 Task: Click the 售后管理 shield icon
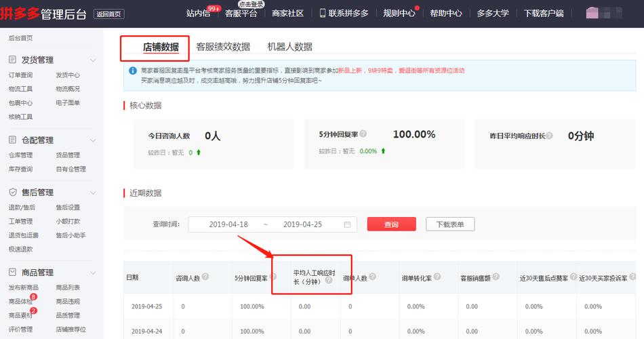(x=13, y=192)
